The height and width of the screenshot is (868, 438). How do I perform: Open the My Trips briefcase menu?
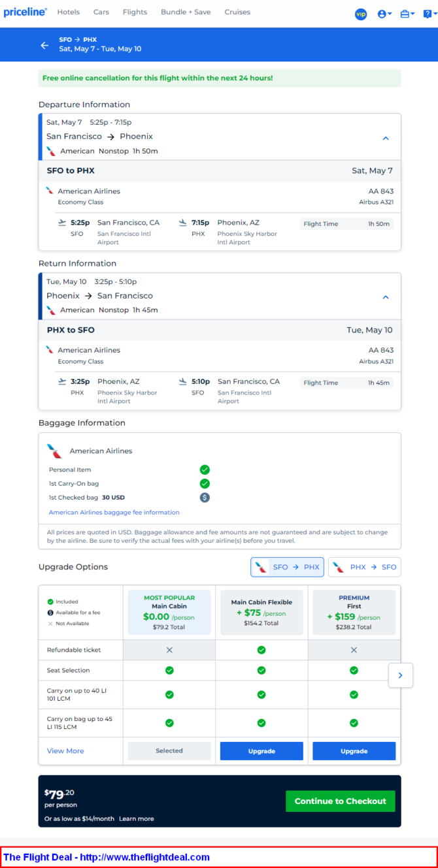click(x=408, y=14)
